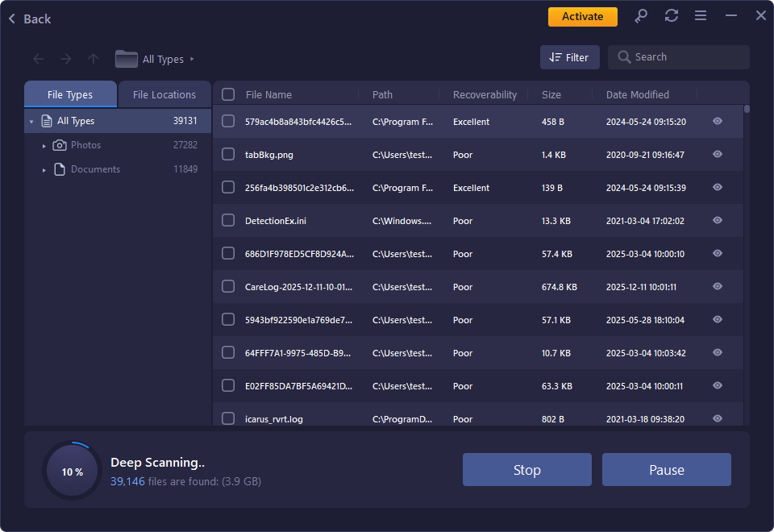
Task: Expand the Photos tree node
Action: pos(44,146)
